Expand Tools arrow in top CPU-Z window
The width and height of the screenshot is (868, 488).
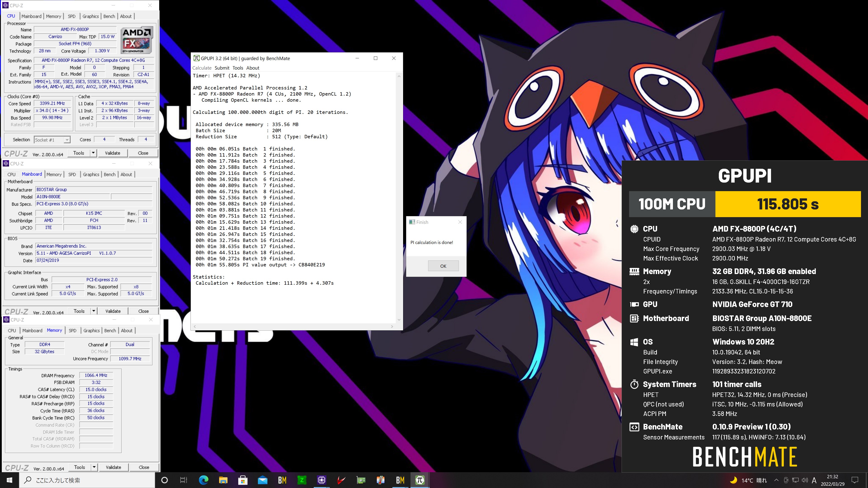coord(93,153)
